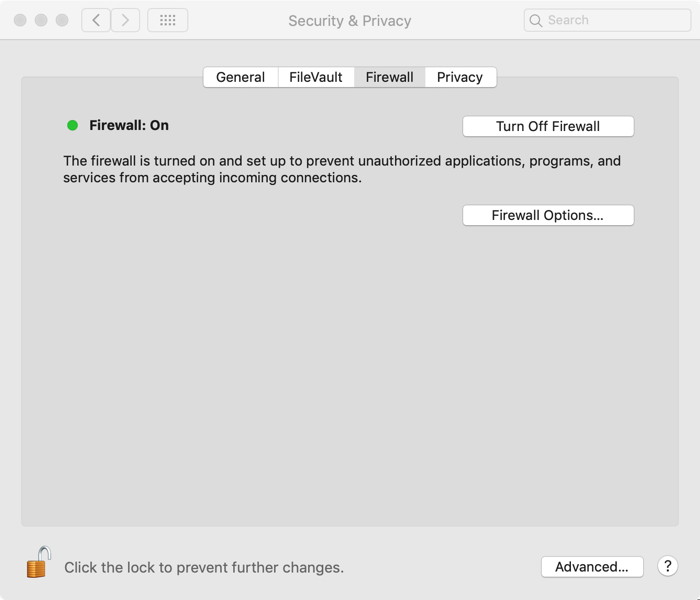
Task: Minimize the Security & Privacy window
Action: tap(41, 20)
